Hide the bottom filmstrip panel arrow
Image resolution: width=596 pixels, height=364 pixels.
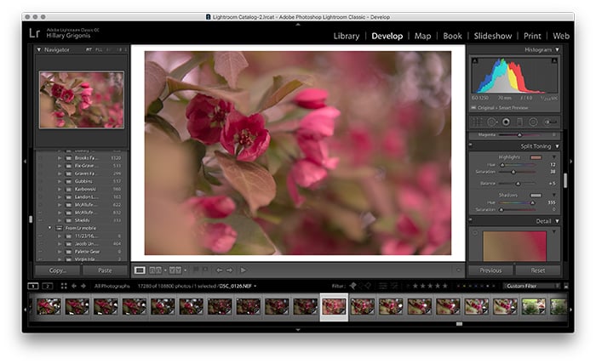coord(298,330)
